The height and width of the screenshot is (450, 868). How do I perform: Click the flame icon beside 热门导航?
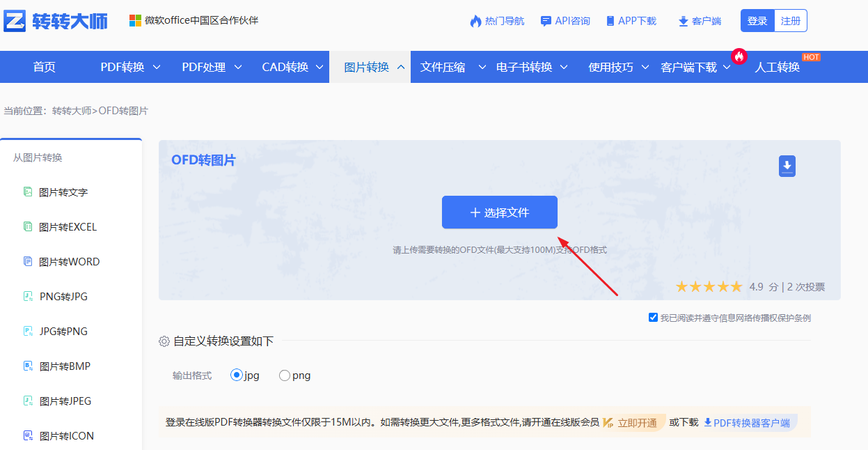click(474, 21)
